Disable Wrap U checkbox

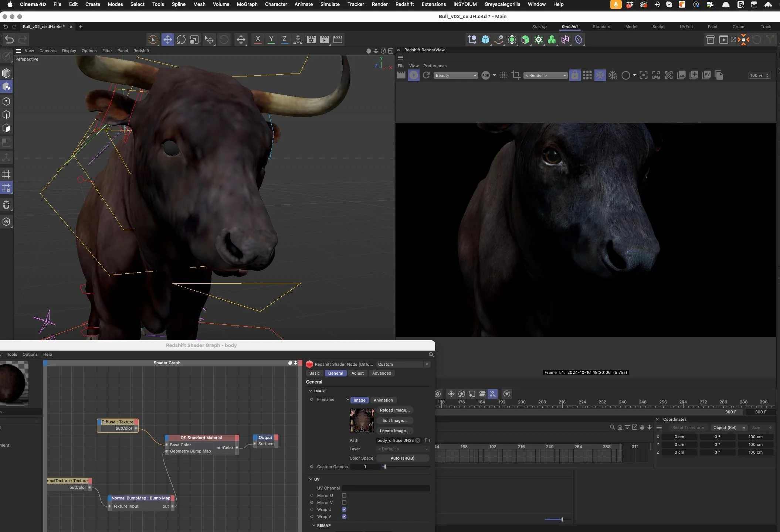click(x=344, y=509)
